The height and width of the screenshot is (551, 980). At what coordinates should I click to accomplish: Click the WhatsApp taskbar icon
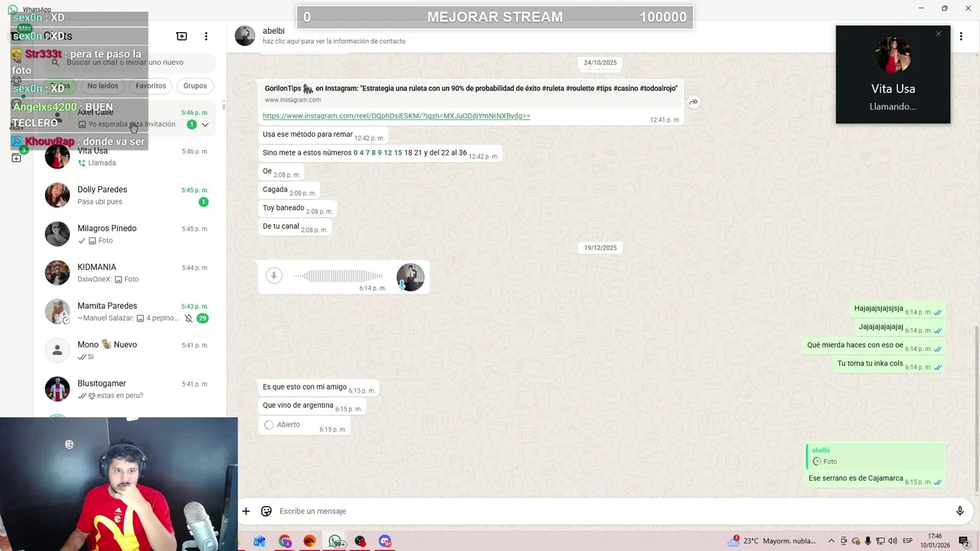coord(335,541)
